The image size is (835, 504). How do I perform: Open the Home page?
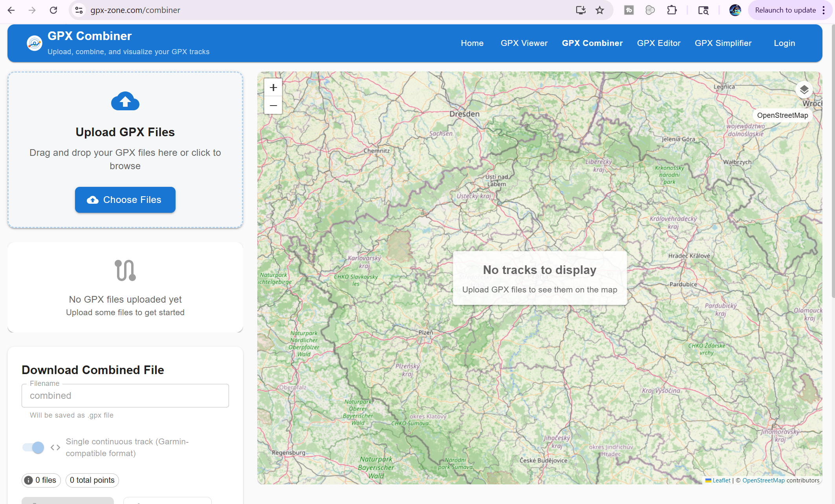pos(472,43)
